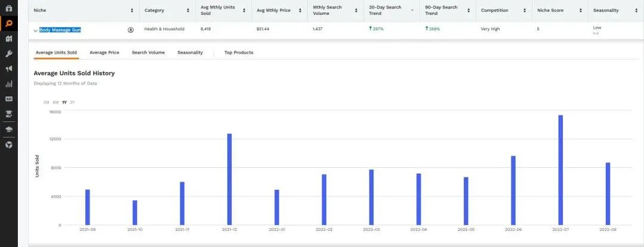Open the Top Products tab
Viewport: 644px width, 247px height.
pos(239,52)
